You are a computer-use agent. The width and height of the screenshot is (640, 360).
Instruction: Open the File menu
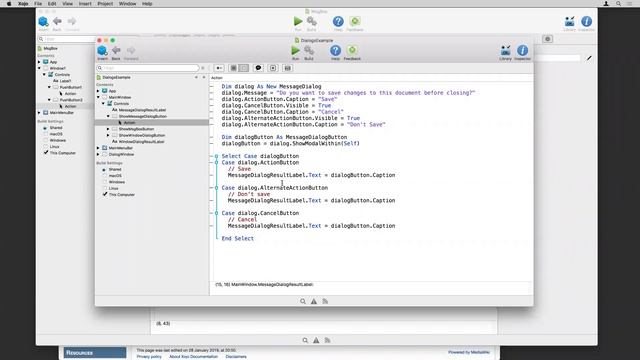click(38, 4)
